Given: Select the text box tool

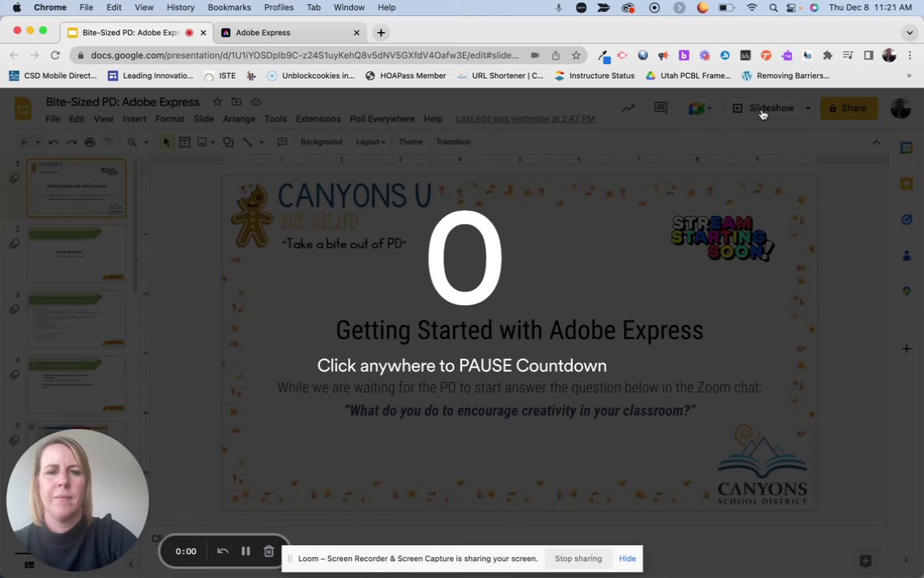Looking at the screenshot, I should pyautogui.click(x=184, y=142).
